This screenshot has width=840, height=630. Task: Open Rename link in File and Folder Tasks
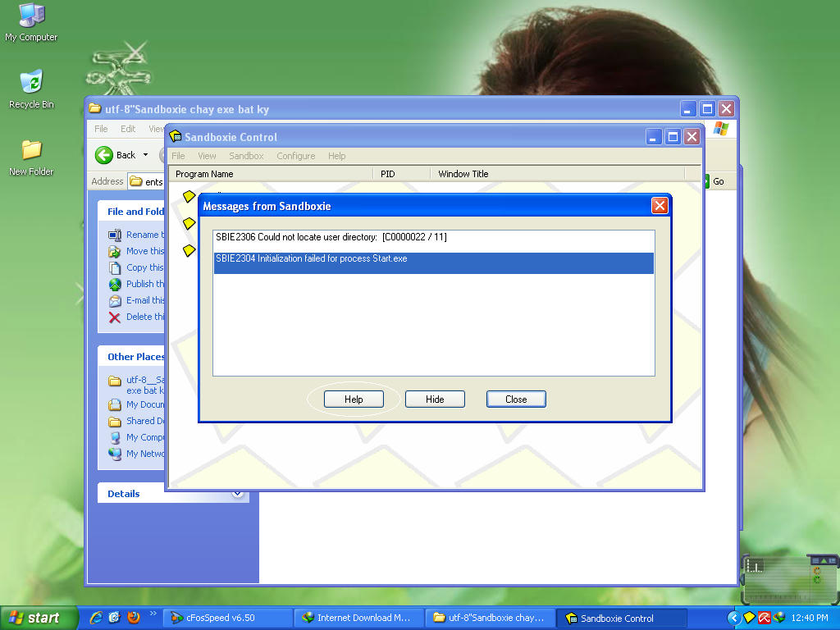tap(145, 235)
